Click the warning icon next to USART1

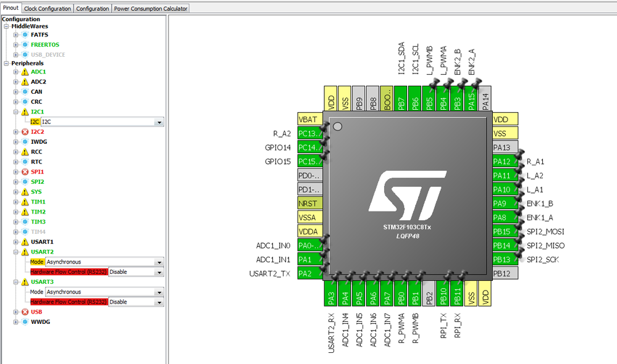coord(25,242)
